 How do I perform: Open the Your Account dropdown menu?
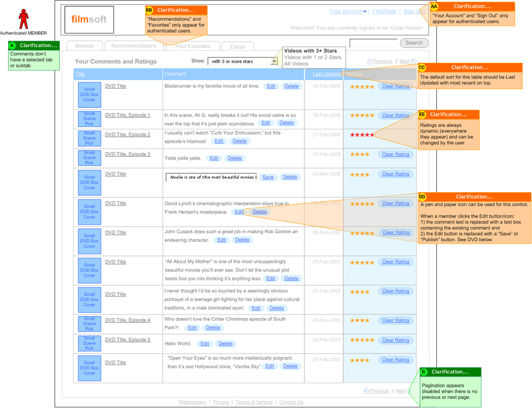tap(348, 11)
